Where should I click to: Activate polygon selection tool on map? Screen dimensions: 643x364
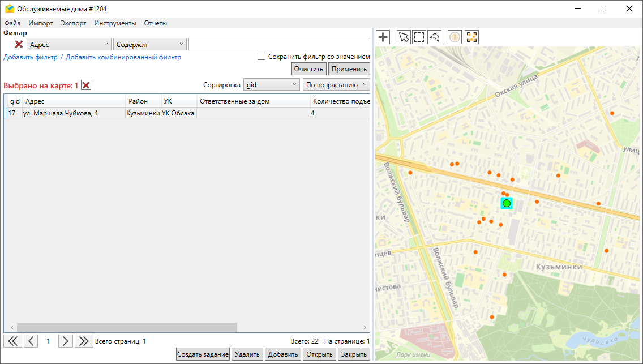point(435,37)
